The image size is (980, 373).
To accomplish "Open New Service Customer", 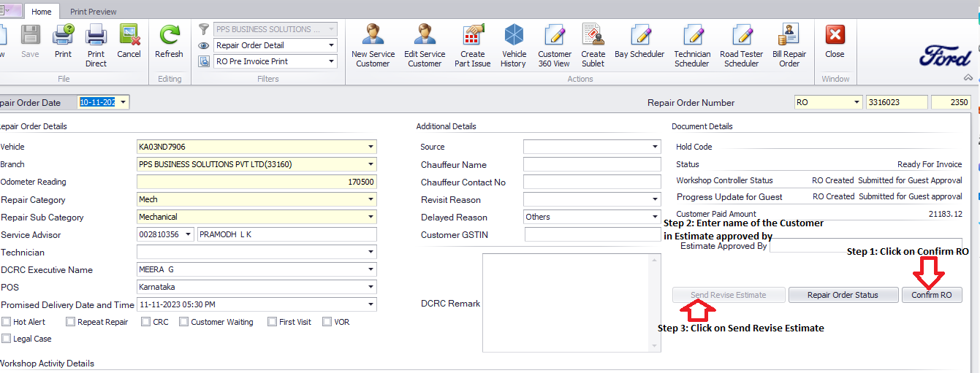I will (373, 45).
